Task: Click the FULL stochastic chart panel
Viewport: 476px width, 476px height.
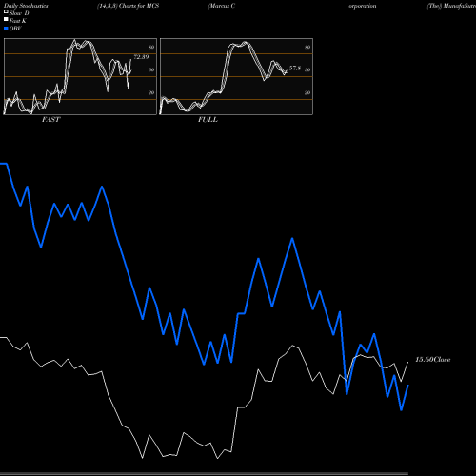Action: click(x=236, y=76)
